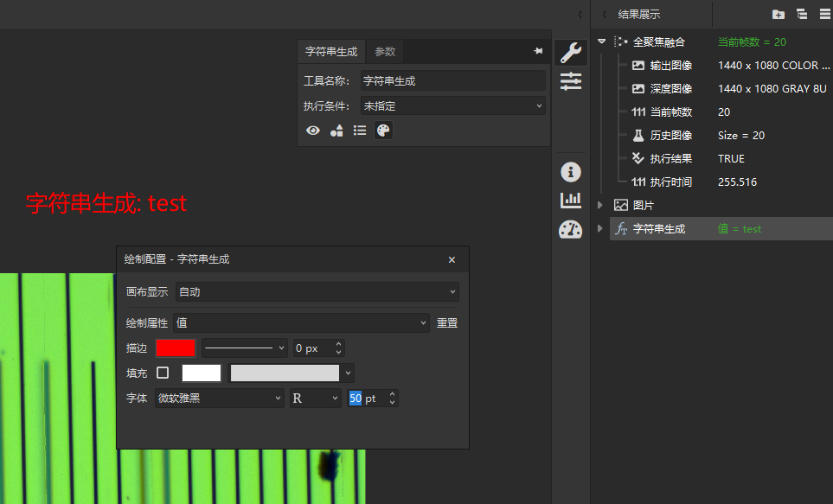
Task: Switch to the 参数 tab
Action: coord(385,52)
